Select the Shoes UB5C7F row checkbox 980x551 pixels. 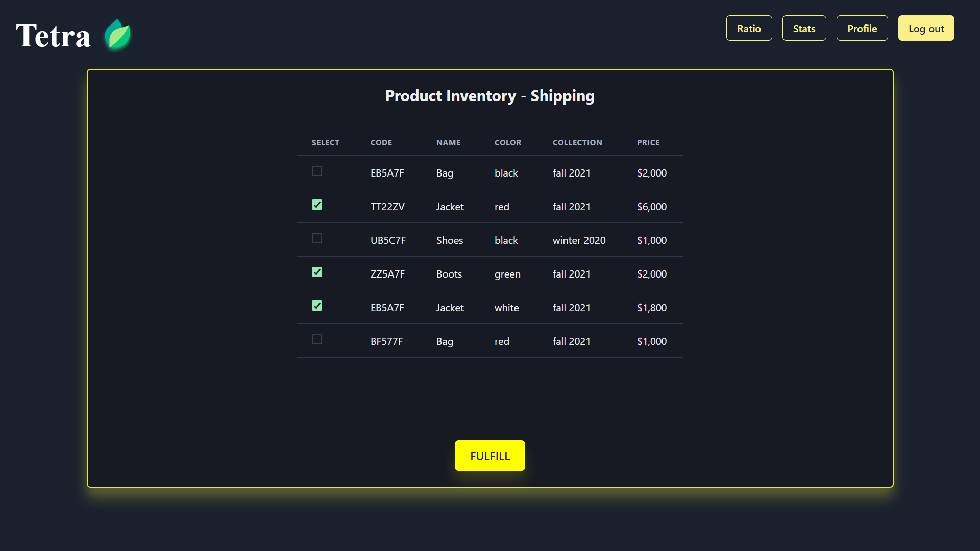coord(317,239)
